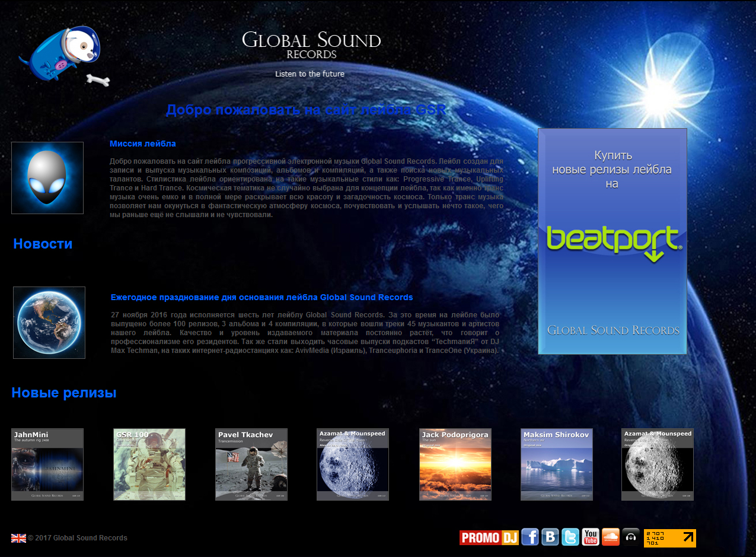Open the PROMO DJ profile badge

click(x=489, y=537)
